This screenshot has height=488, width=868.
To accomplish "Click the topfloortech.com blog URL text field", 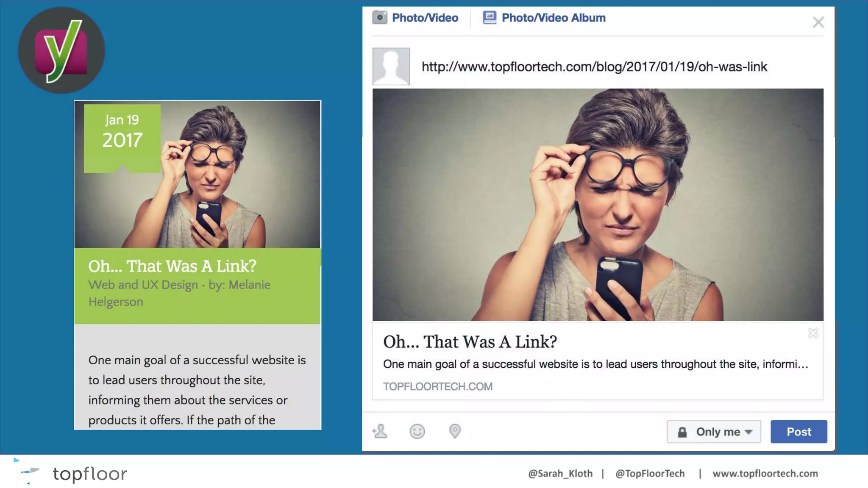I will click(x=594, y=67).
